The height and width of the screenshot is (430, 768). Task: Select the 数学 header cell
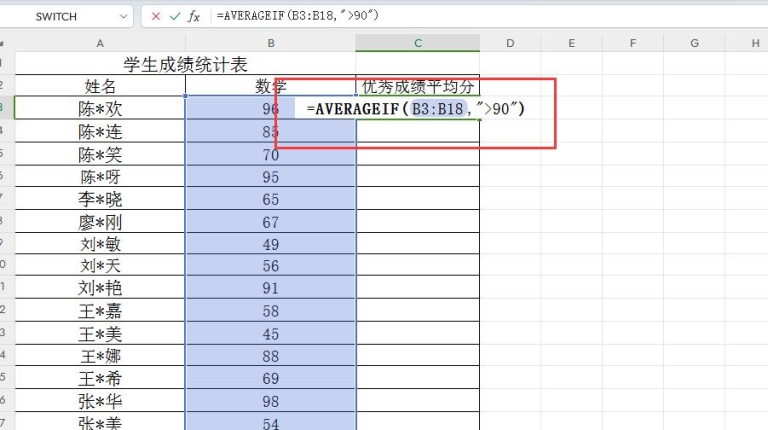tap(270, 86)
